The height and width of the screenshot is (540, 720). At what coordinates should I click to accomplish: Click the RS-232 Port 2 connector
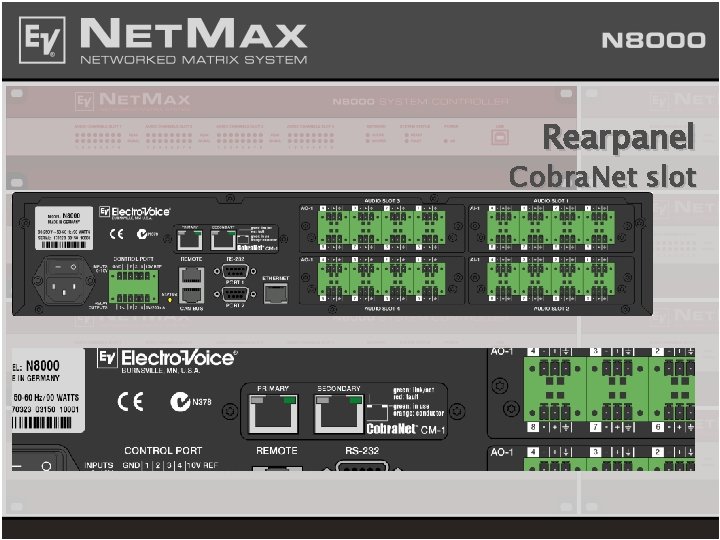point(236,294)
